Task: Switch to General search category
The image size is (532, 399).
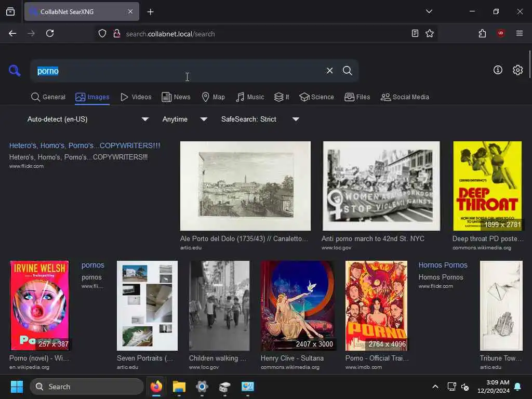Action: click(48, 97)
